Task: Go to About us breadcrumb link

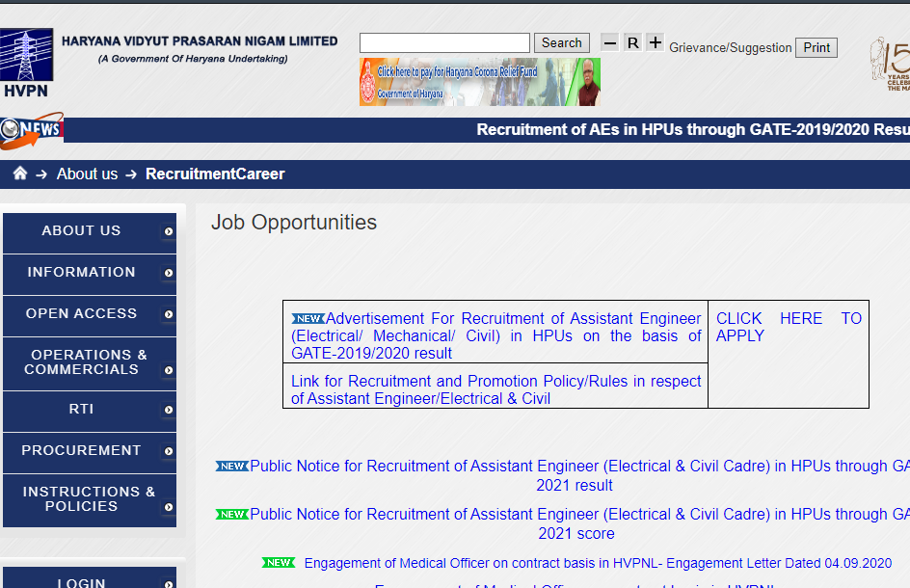Action: click(x=87, y=174)
